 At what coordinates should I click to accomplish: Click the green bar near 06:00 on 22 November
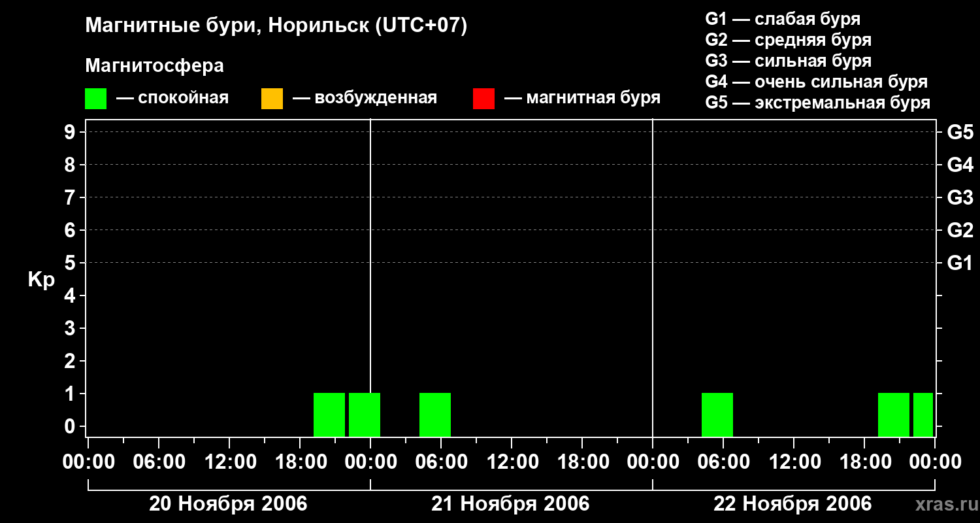[717, 414]
